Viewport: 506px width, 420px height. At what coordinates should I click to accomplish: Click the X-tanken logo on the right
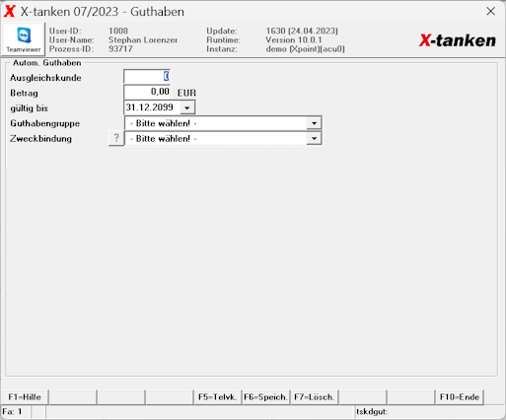click(458, 40)
